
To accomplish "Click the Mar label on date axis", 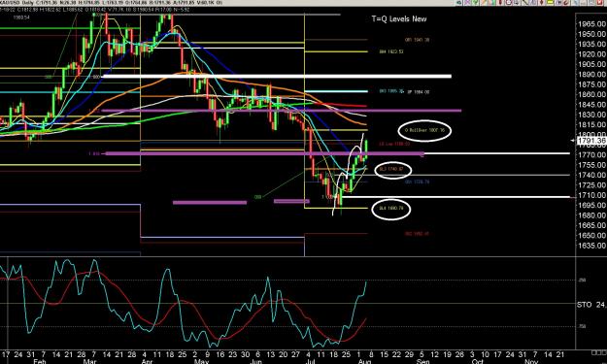I will 89,361.
